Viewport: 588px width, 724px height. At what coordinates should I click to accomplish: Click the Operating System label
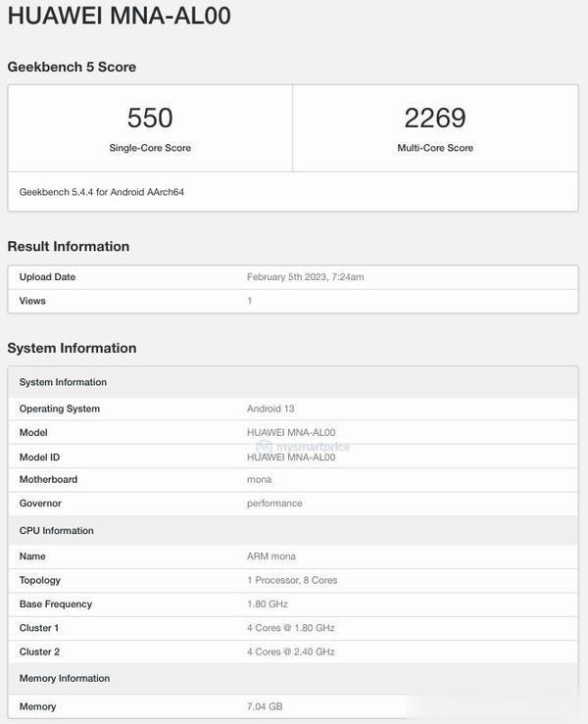60,410
